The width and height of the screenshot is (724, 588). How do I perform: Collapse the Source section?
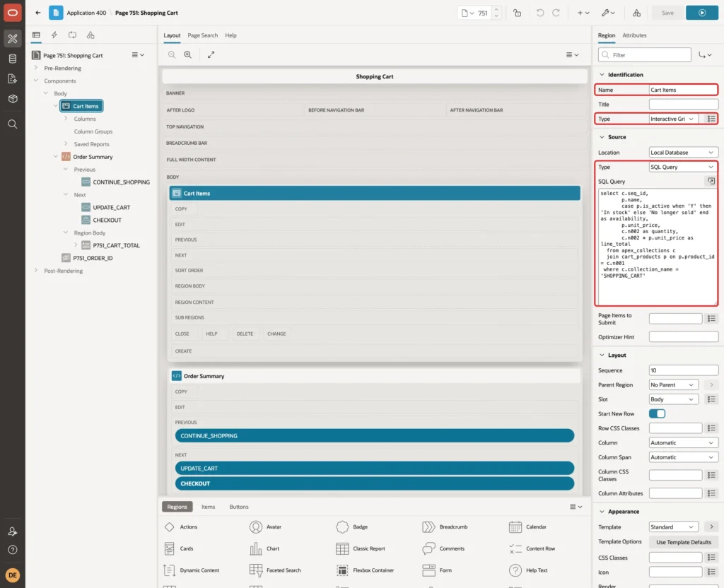(x=602, y=136)
